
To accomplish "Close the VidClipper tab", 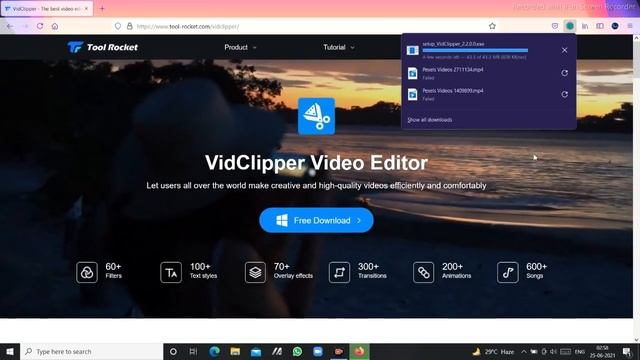I will click(86, 9).
